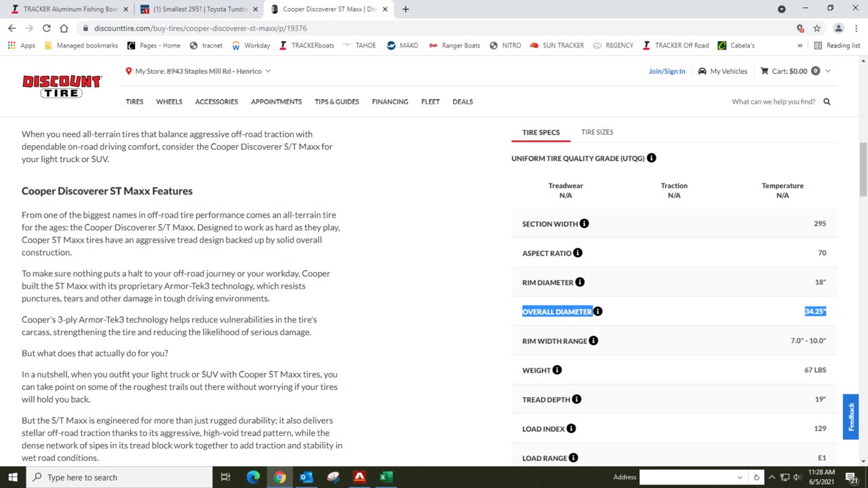Reload the page in Chrome
Screen dimensions: 868x488
coord(47,28)
